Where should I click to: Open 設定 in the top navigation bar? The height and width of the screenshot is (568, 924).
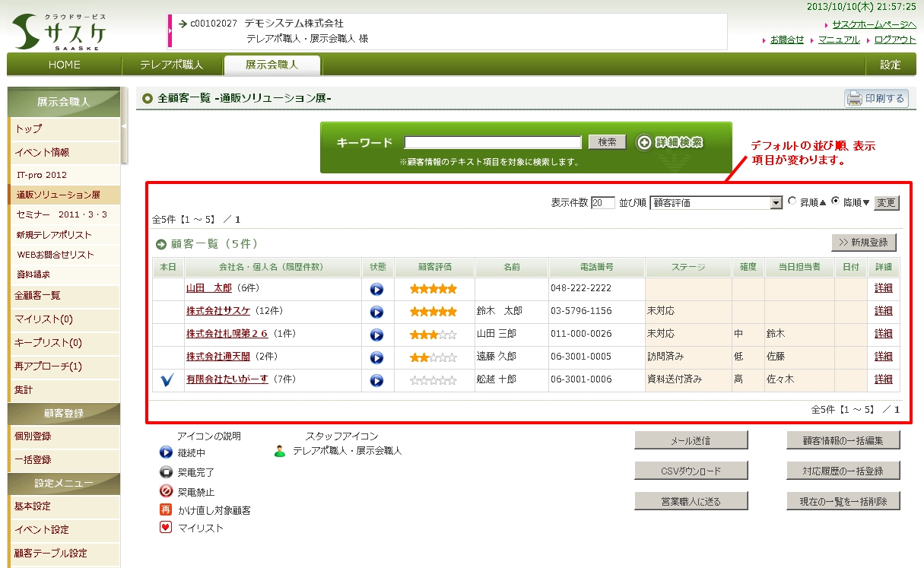890,65
